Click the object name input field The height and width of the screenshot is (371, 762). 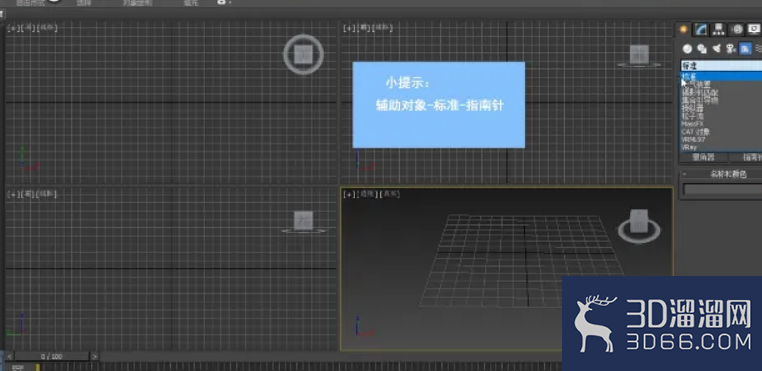[723, 190]
